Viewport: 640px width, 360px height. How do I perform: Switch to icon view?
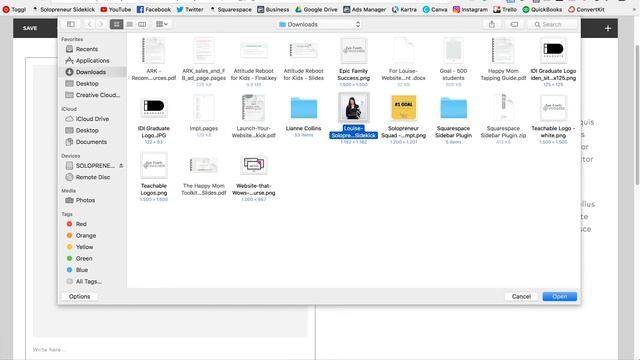pos(117,24)
